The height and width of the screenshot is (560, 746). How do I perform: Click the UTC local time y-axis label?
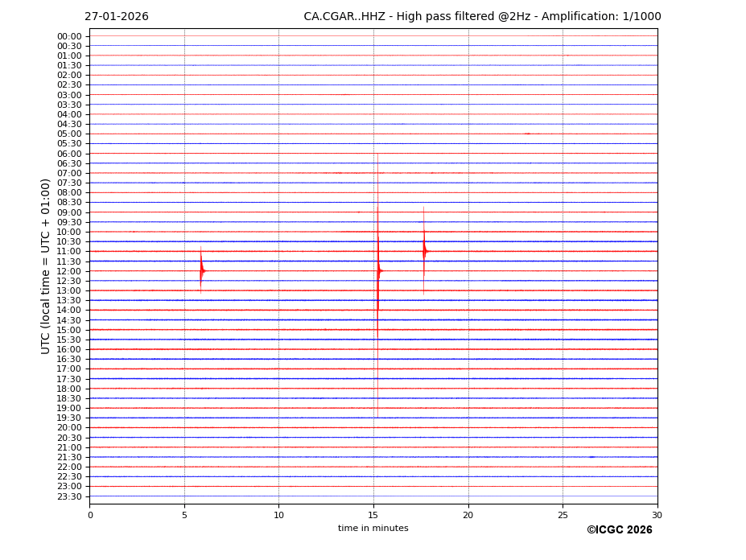tap(47, 266)
